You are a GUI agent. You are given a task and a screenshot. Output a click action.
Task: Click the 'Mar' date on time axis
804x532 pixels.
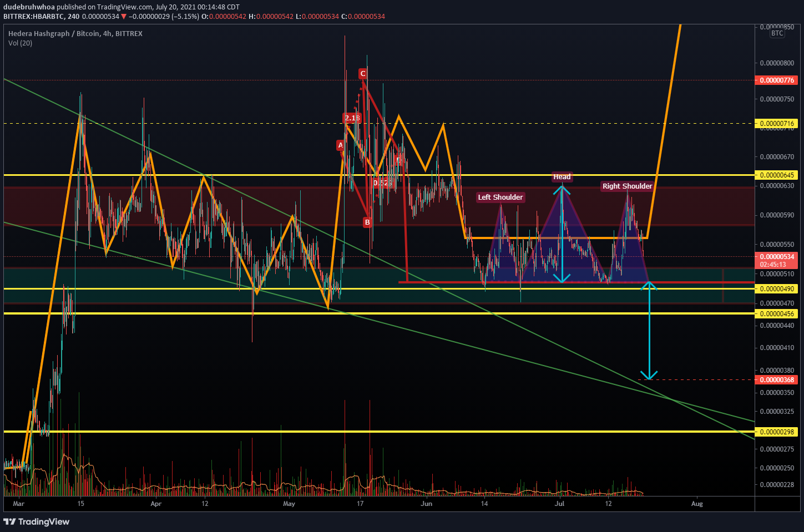tap(19, 504)
